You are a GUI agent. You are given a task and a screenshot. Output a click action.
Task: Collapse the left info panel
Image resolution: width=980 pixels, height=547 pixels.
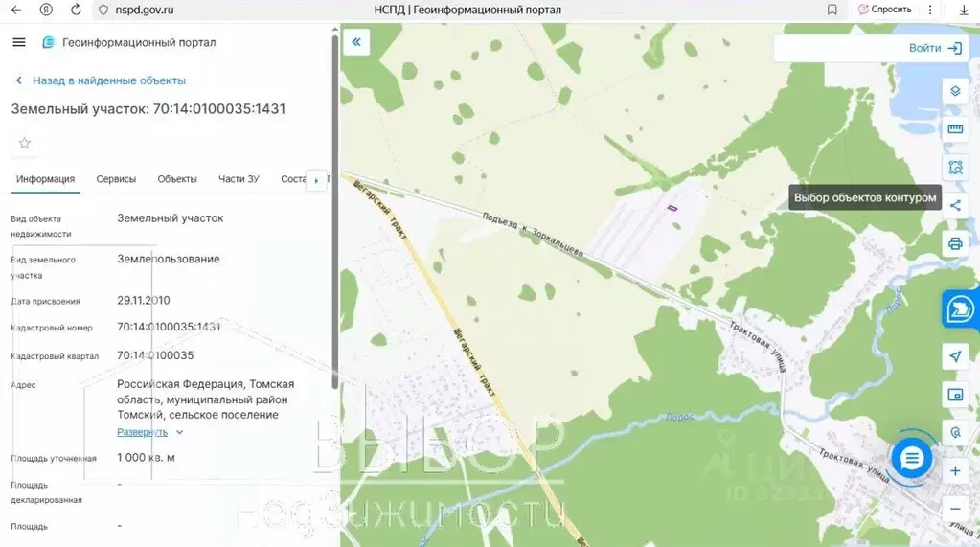pyautogui.click(x=356, y=42)
